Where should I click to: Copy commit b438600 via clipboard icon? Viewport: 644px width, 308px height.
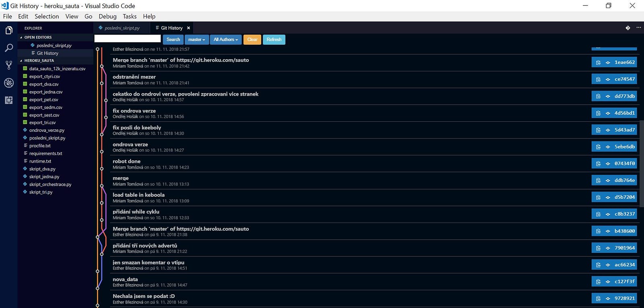click(598, 231)
